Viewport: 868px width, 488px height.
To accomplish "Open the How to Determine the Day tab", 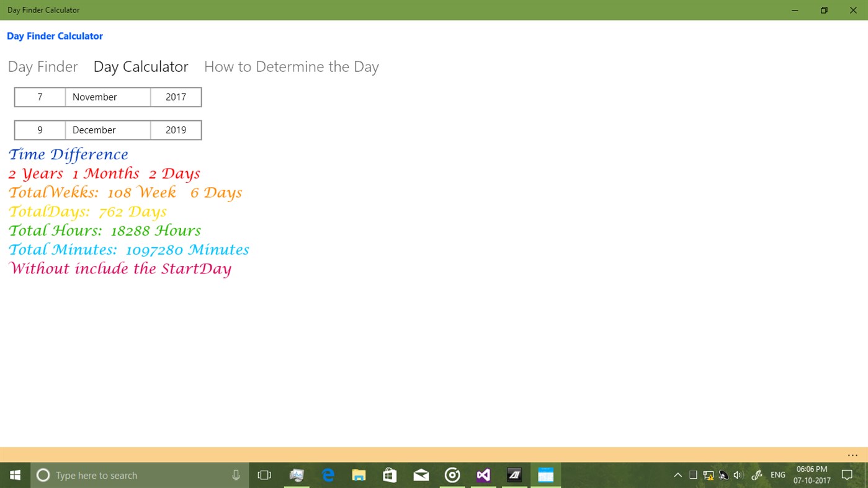I will tap(291, 66).
